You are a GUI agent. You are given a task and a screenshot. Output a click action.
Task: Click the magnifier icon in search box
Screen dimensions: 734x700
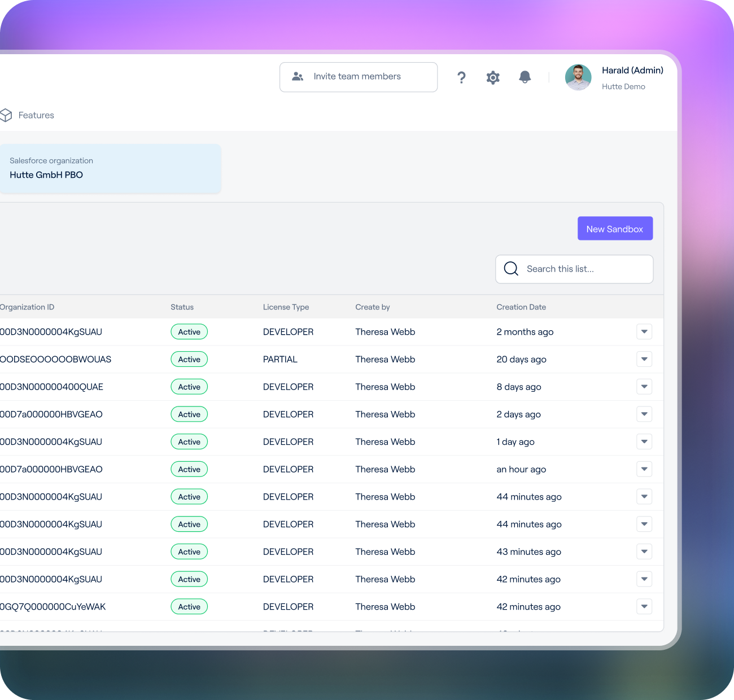[511, 269]
